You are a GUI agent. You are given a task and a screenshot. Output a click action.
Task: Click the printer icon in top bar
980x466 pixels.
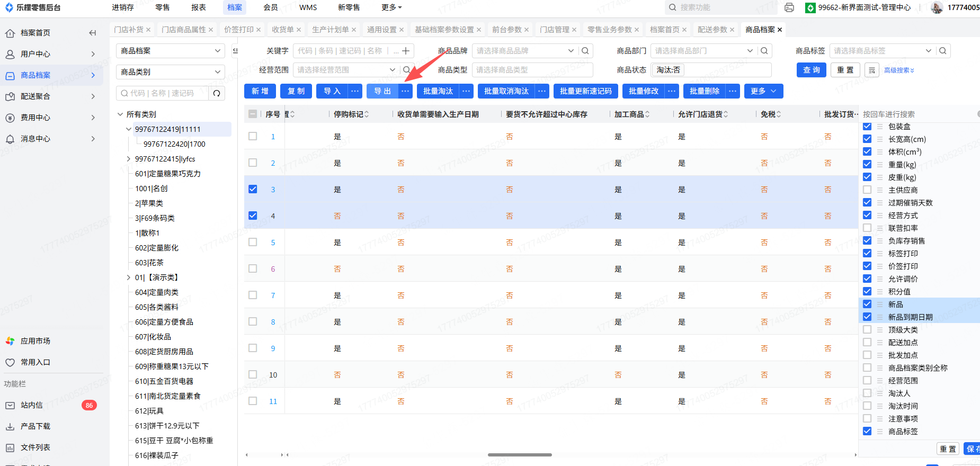pyautogui.click(x=789, y=7)
